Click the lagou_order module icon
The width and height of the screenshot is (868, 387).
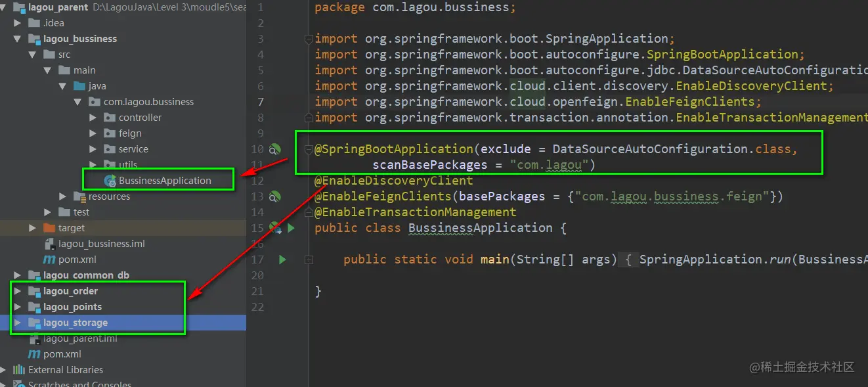[34, 291]
